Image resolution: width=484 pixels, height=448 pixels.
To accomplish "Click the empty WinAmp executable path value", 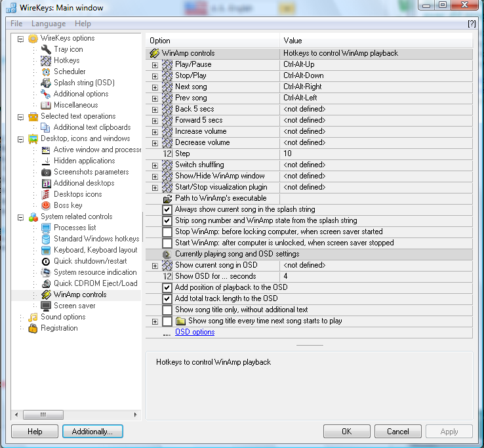I will click(x=376, y=198).
